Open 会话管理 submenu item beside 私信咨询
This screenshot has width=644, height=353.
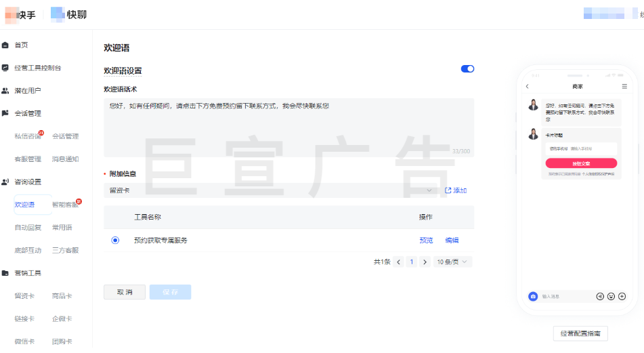pos(65,136)
